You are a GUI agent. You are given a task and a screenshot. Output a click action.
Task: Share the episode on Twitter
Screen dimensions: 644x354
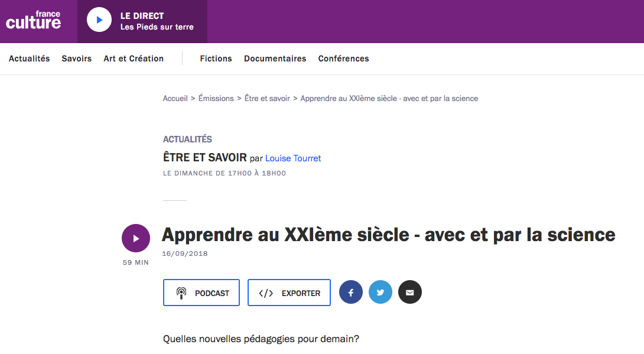(x=380, y=293)
